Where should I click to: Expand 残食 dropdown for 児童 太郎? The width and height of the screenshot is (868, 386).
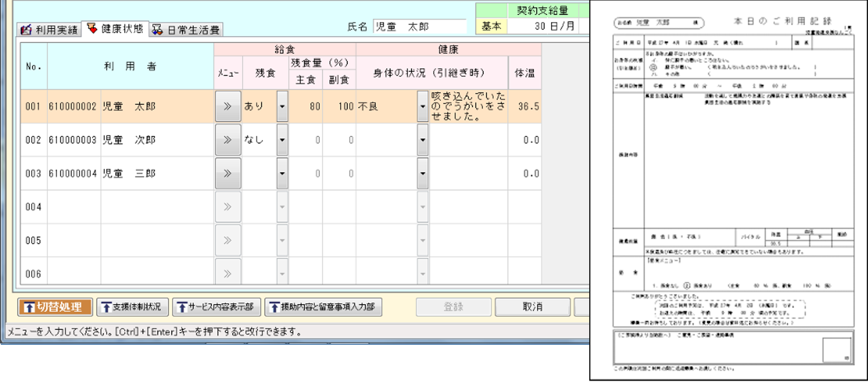(x=282, y=106)
